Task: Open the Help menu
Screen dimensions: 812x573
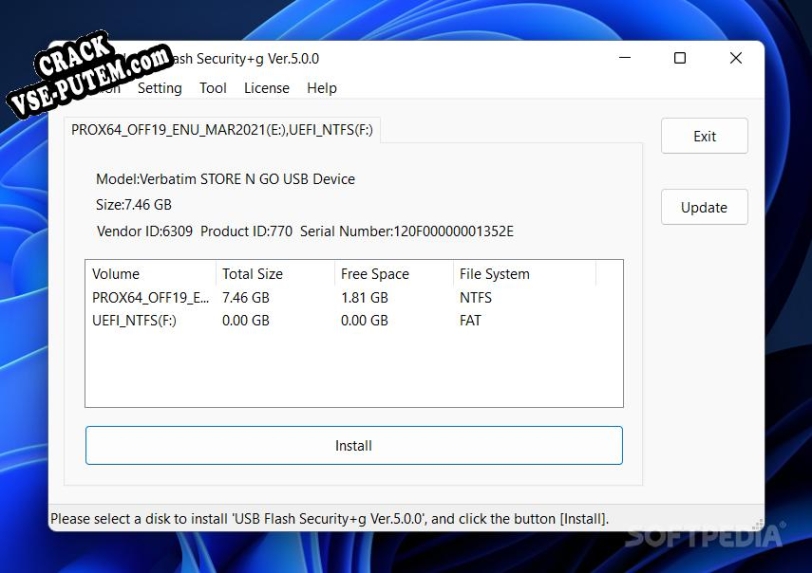Action: [322, 88]
